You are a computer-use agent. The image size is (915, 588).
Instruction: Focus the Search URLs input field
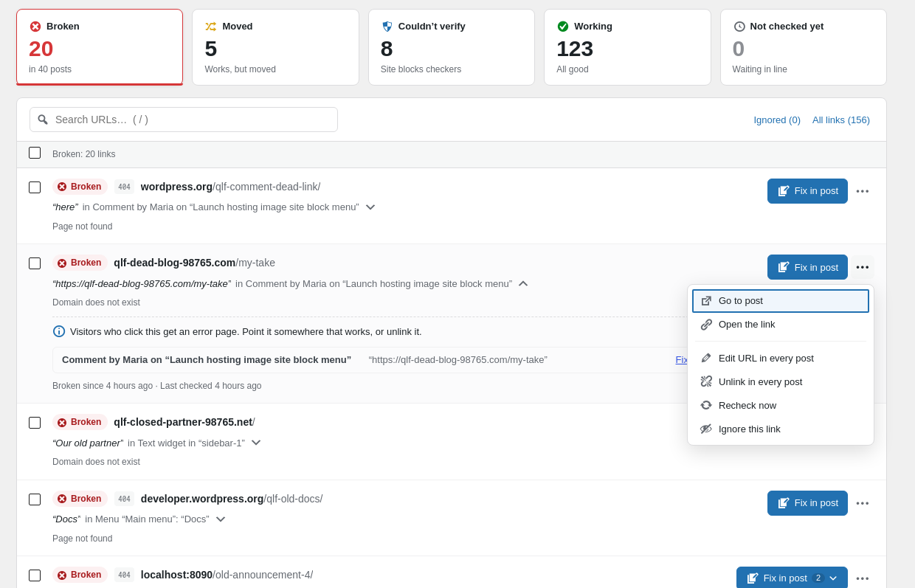click(x=184, y=120)
